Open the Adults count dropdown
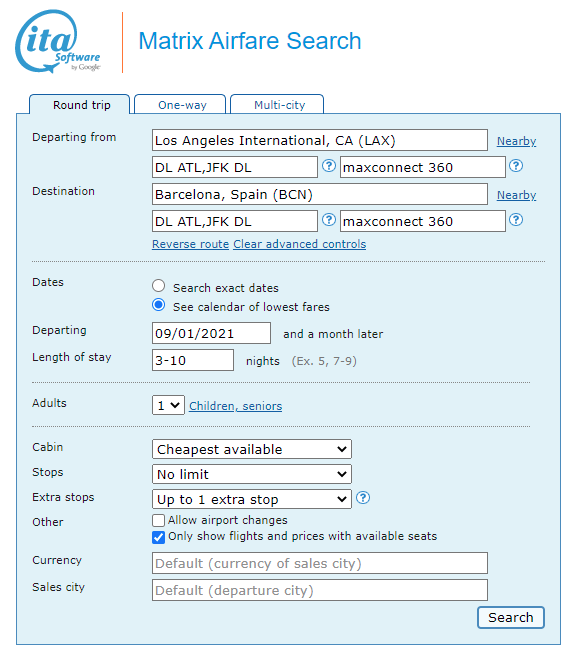The image size is (574, 663). (168, 405)
